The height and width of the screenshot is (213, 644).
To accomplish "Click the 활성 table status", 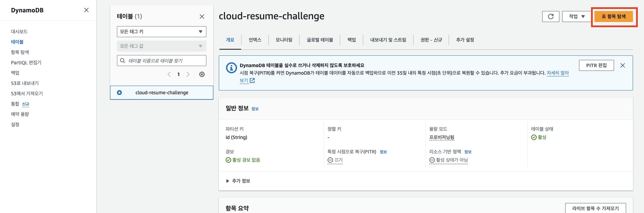I will tap(539, 137).
